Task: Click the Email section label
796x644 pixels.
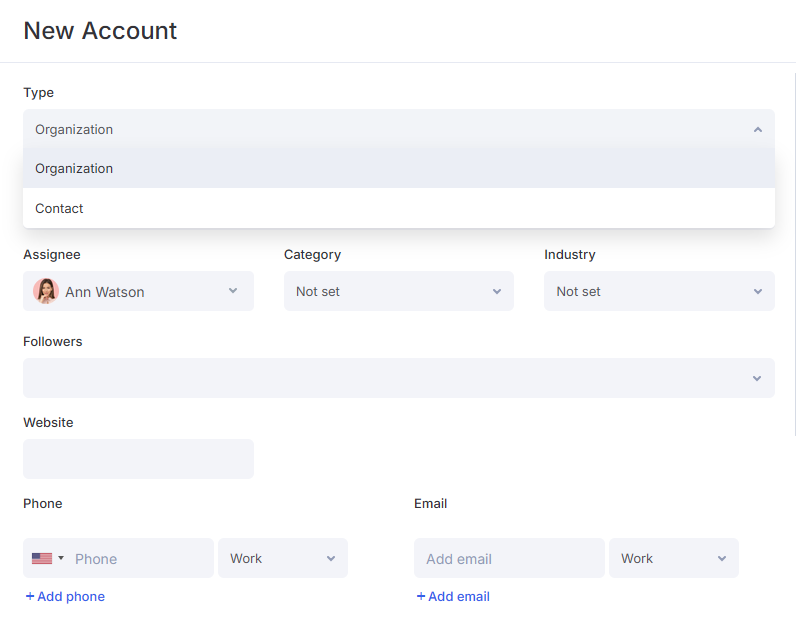Action: pos(430,503)
